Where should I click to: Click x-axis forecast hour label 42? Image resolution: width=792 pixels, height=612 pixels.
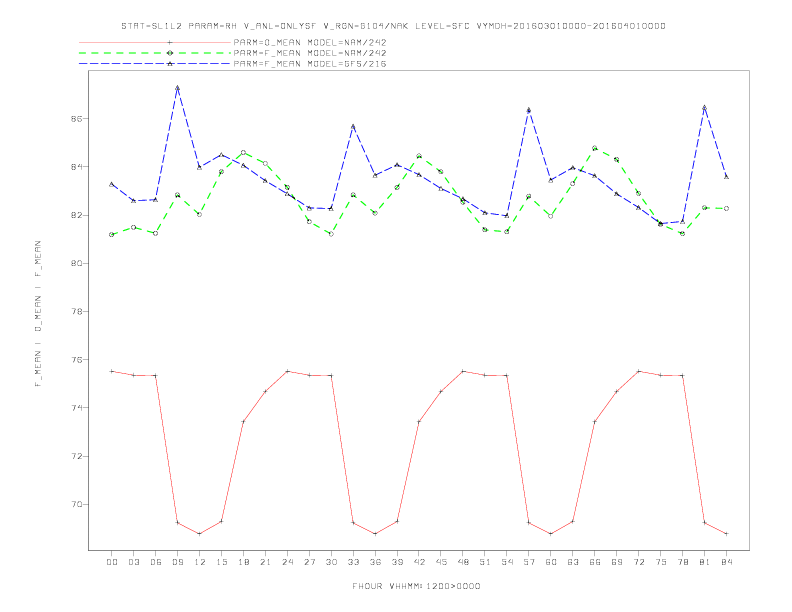pyautogui.click(x=419, y=562)
